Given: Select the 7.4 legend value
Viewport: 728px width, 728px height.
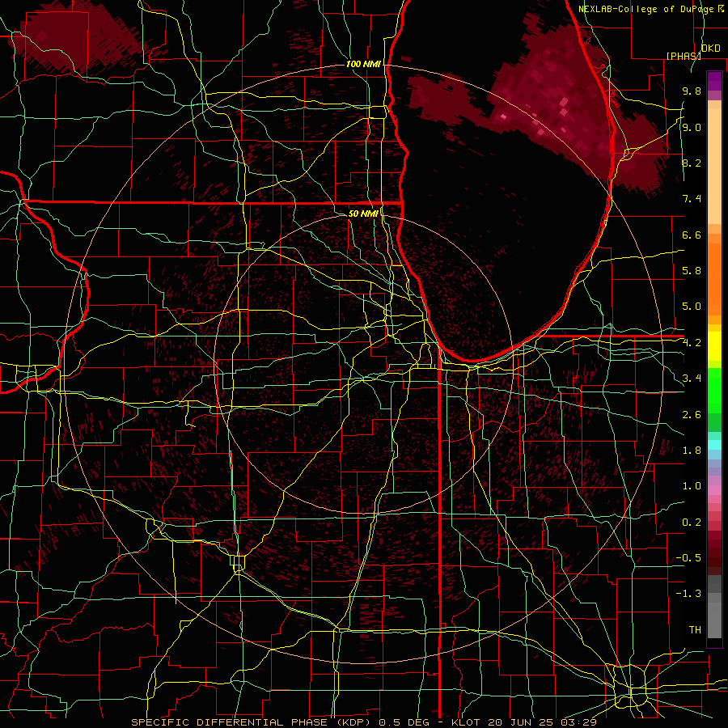Looking at the screenshot, I should (x=692, y=199).
